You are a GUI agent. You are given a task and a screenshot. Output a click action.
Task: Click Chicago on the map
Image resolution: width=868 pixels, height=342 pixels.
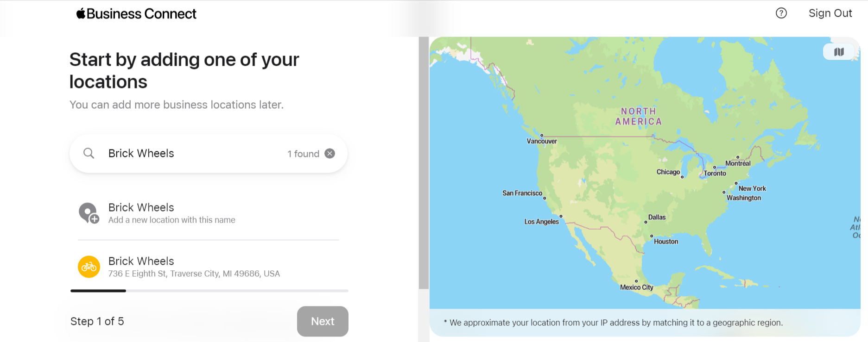[x=668, y=172]
